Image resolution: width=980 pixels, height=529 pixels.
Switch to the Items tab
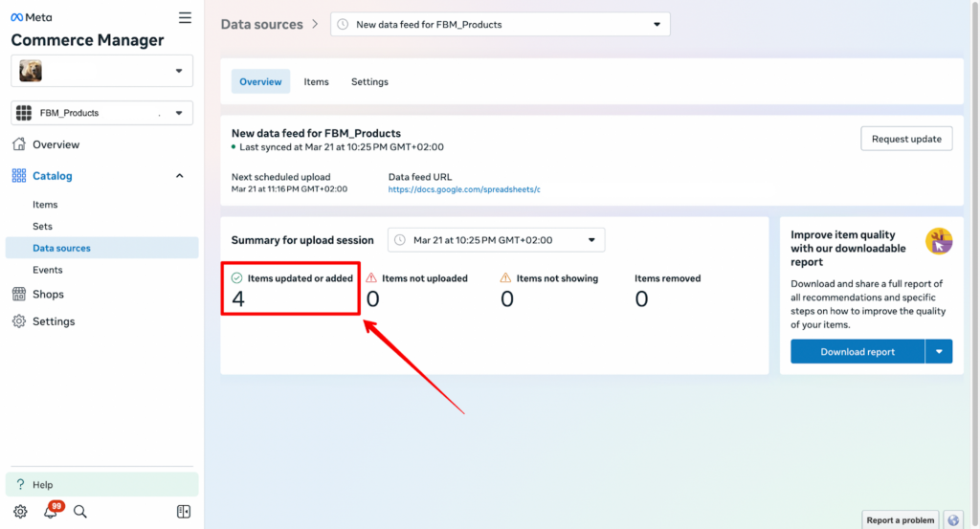point(316,82)
